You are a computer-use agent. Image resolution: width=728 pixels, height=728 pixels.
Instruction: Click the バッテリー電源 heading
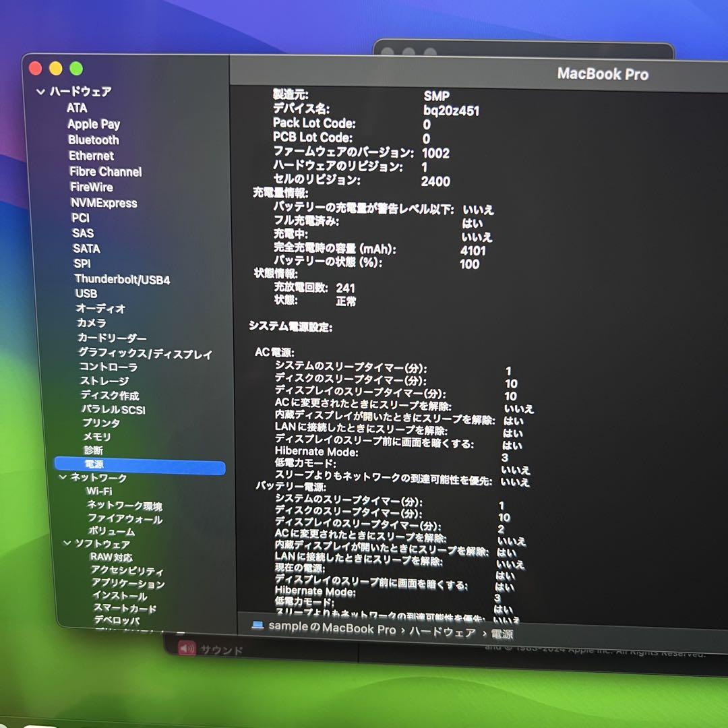(x=291, y=486)
